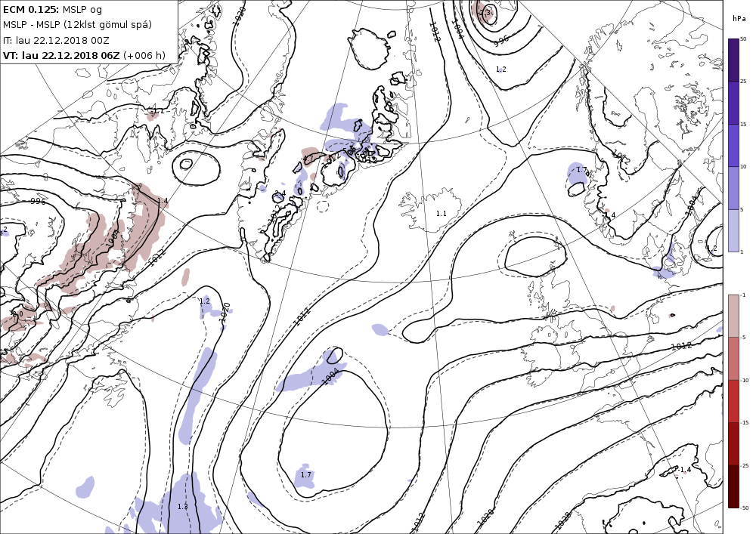Click the 'ECM 0.125: MSLP og' title line
Viewport: 756px width, 534px height.
(53, 9)
